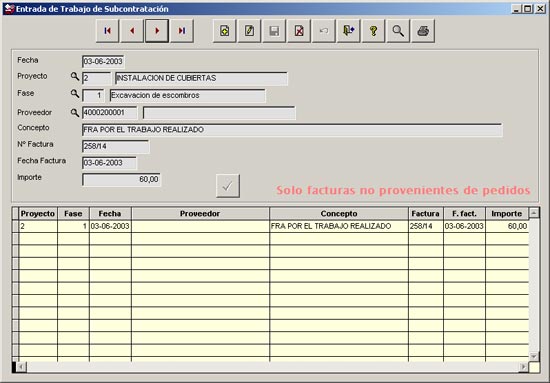Click the Concepto column header
The image size is (550, 383).
pyautogui.click(x=339, y=214)
